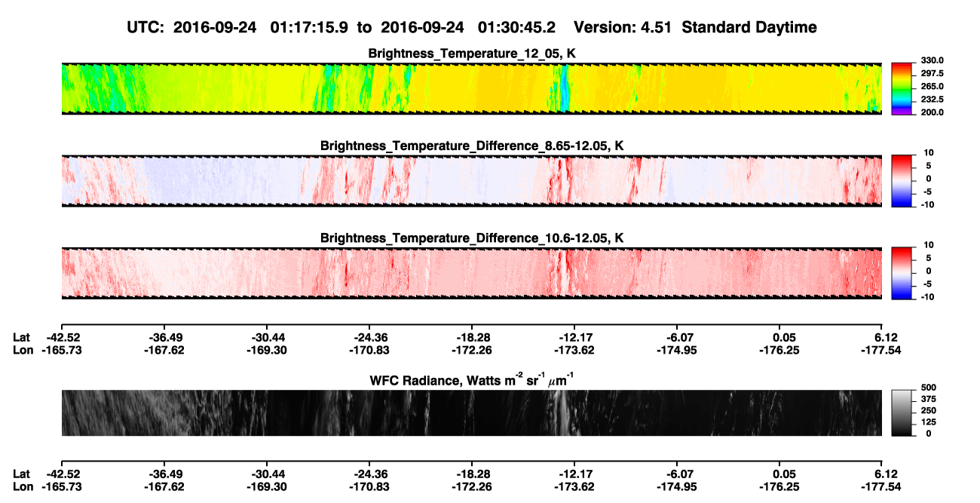Click the 500 tick on WFC colorbar
The width and height of the screenshot is (980, 503).
point(928,388)
